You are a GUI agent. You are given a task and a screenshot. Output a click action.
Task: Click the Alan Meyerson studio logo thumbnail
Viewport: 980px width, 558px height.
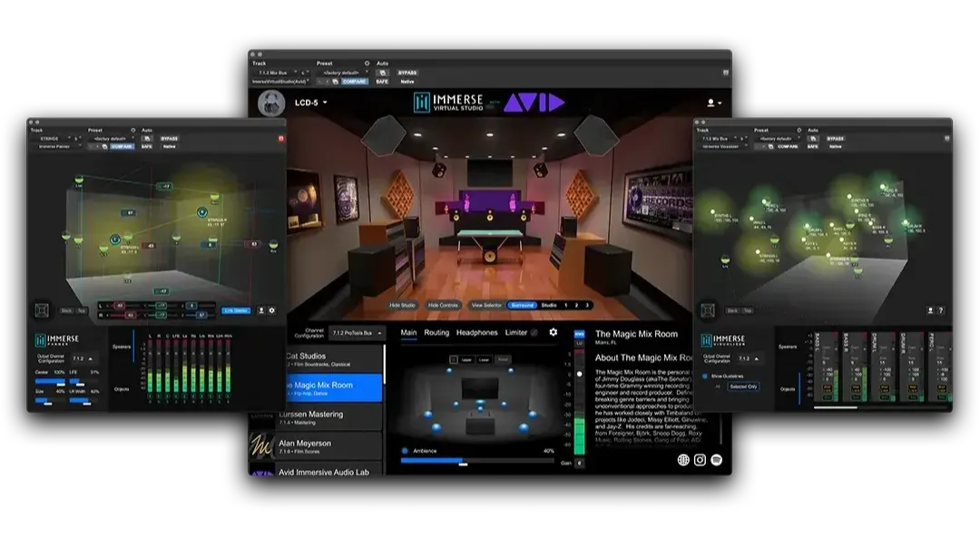pos(262,446)
